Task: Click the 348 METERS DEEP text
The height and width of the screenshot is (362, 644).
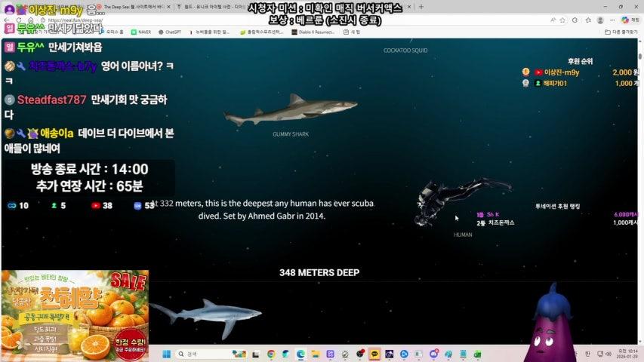Action: (319, 272)
